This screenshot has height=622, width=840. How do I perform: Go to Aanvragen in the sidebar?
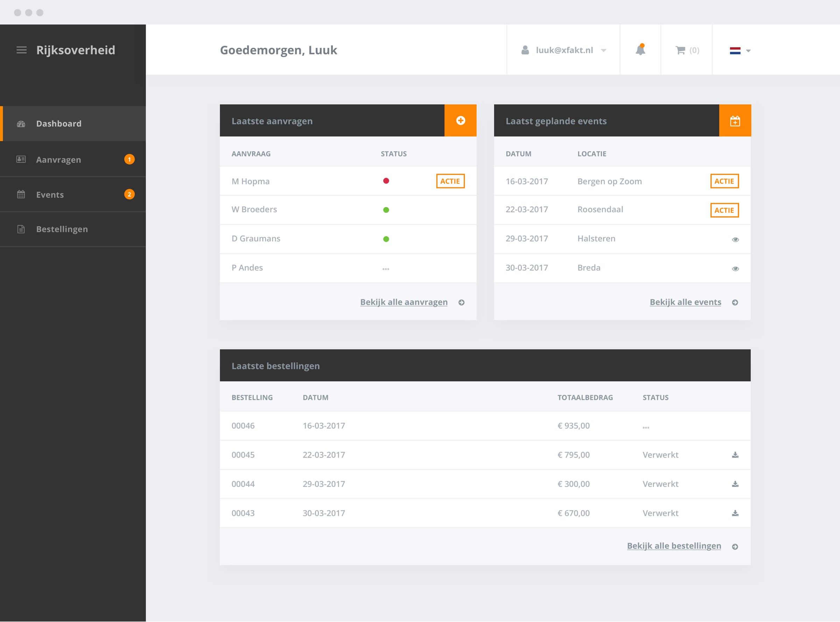(58, 160)
